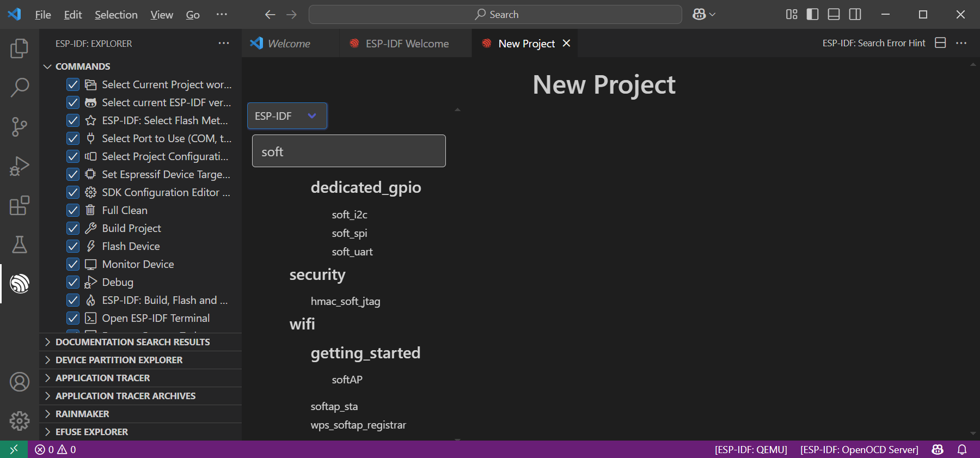Open the Manage gear icon
980x458 pixels.
coord(20,421)
